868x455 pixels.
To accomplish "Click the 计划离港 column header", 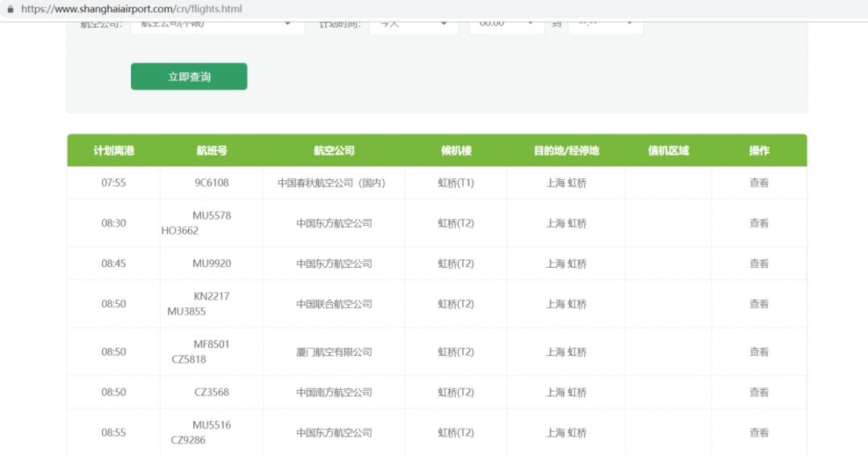I will pyautogui.click(x=113, y=150).
